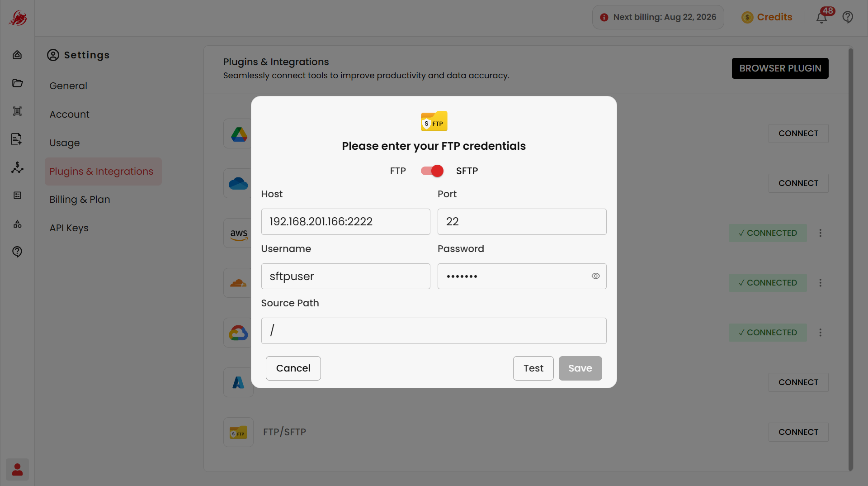Open options menu for Cloudflare connection
Image resolution: width=868 pixels, height=486 pixels.
click(820, 283)
